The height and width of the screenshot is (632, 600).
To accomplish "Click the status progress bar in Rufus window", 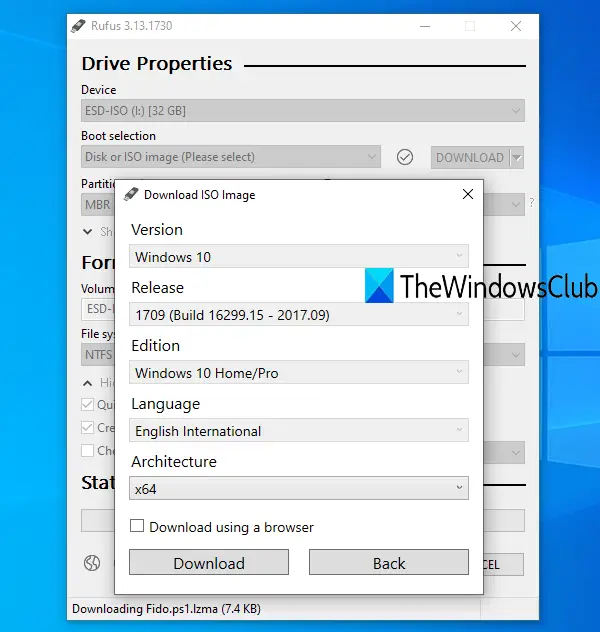I will pos(98,520).
